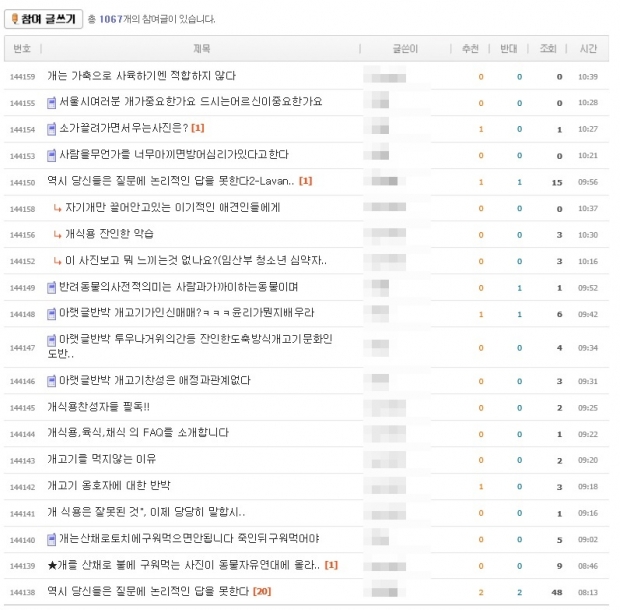Click mobile post icon in row 144146
Image resolution: width=620 pixels, height=610 pixels.
click(51, 381)
